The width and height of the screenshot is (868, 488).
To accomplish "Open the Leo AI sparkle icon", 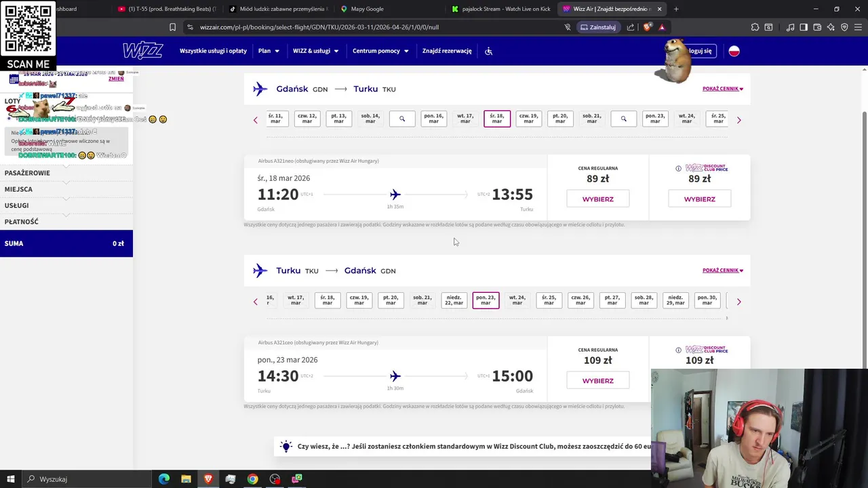I will point(831,27).
